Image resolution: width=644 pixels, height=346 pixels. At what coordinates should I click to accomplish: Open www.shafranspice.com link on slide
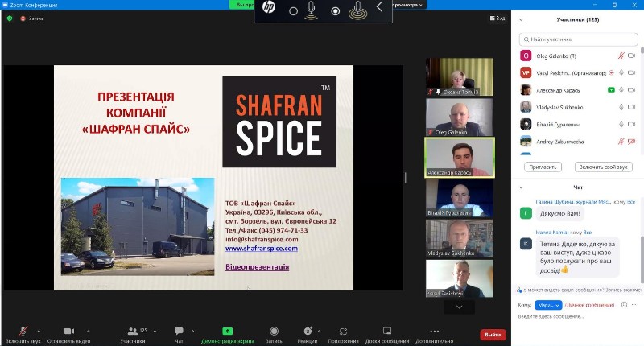[x=261, y=249]
